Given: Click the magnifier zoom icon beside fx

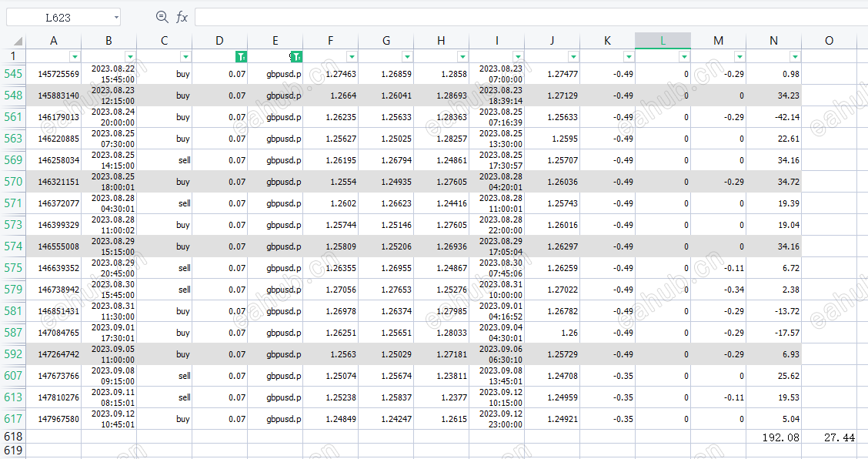Looking at the screenshot, I should coord(162,17).
